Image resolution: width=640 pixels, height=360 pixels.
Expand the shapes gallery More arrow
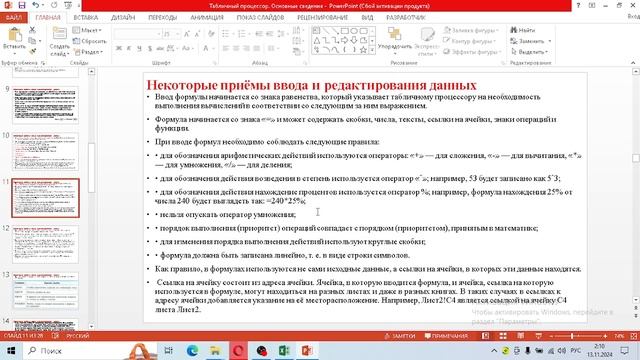pyautogui.click(x=372, y=50)
